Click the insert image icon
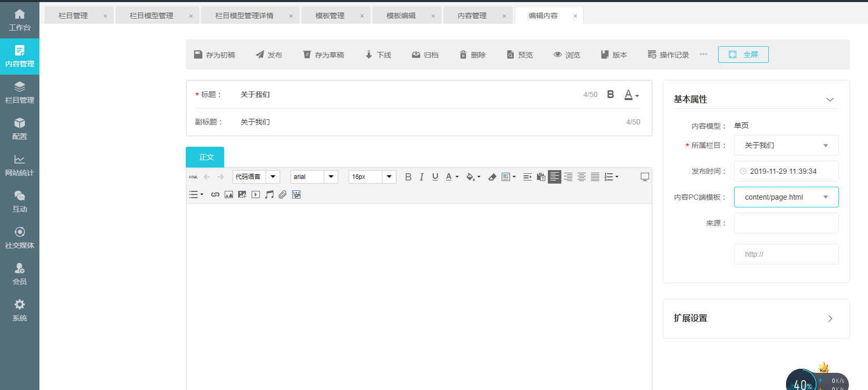 click(x=229, y=194)
